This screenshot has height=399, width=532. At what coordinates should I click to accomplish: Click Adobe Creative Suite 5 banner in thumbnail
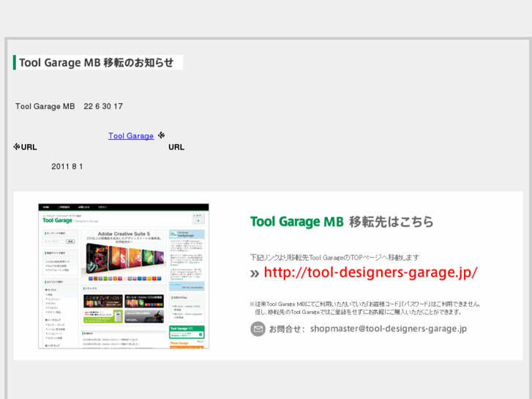[124, 256]
